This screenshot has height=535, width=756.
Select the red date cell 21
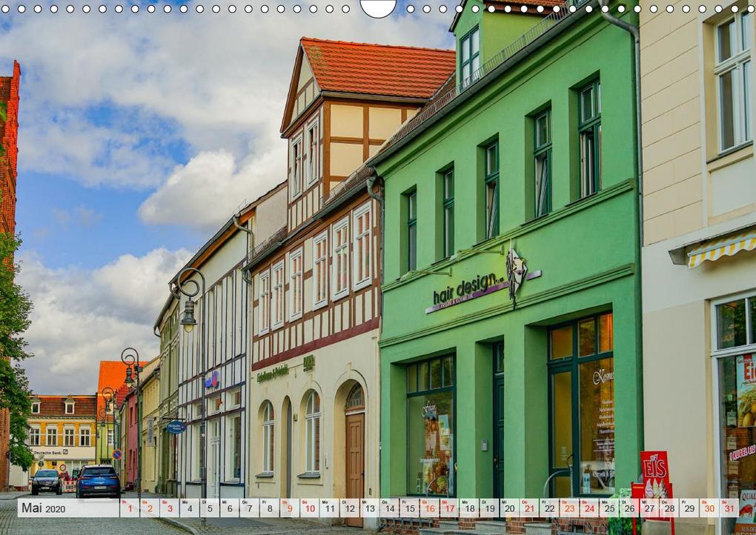point(529,508)
